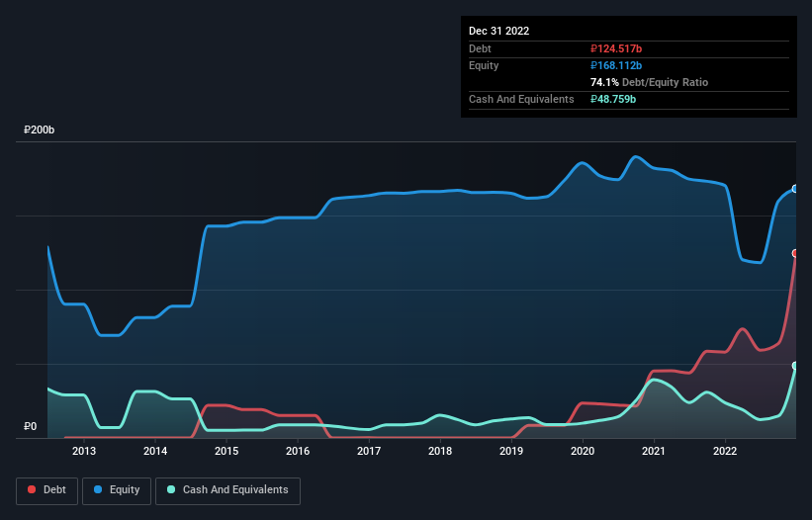This screenshot has height=520, width=812.
Task: Click the 2016 x-axis label
Action: [x=298, y=451]
